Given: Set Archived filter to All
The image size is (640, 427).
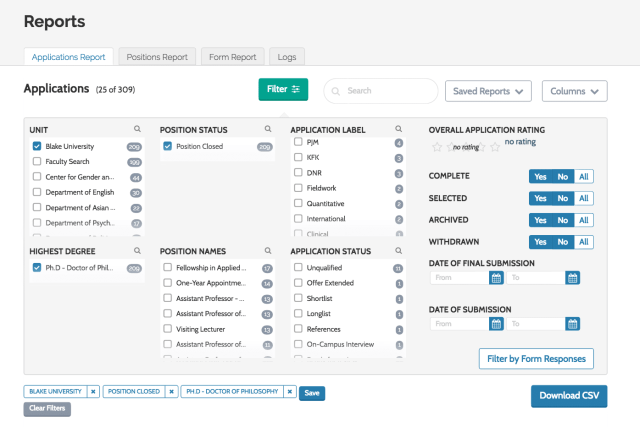Looking at the screenshot, I should coord(584,220).
